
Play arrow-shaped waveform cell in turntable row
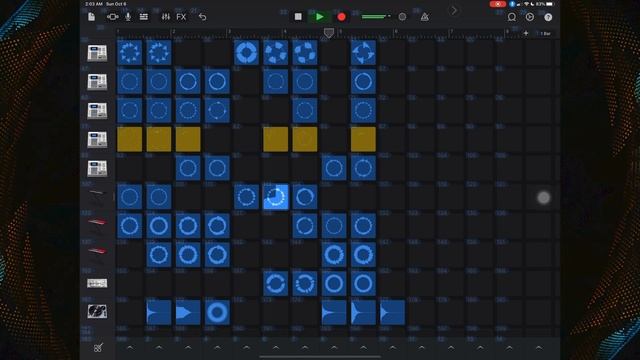(x=188, y=313)
